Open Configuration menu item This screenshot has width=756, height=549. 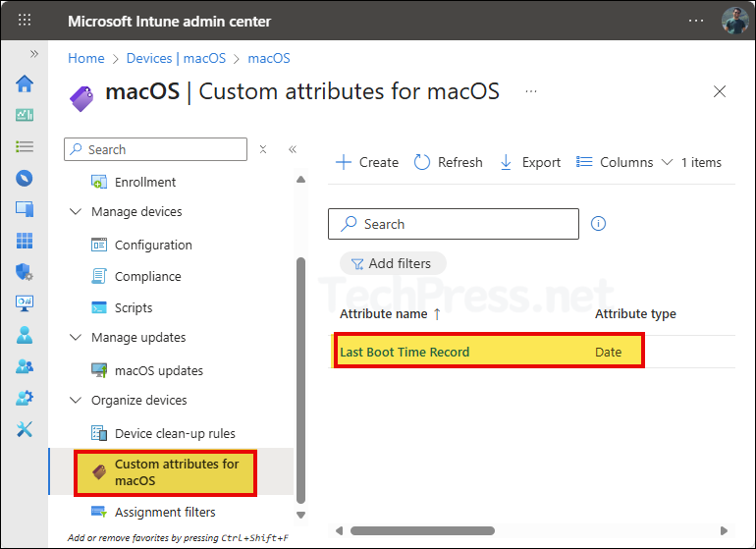coord(153,246)
